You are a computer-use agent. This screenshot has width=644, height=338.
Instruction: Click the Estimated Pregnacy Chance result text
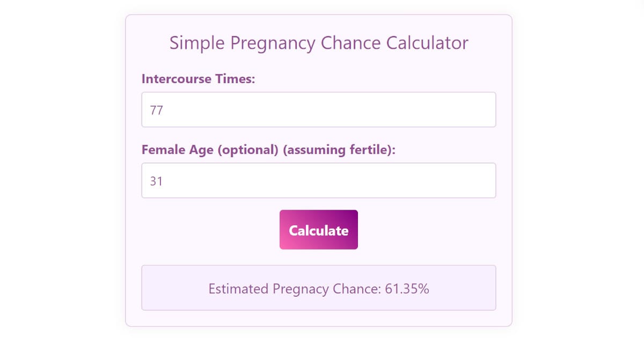(x=318, y=289)
